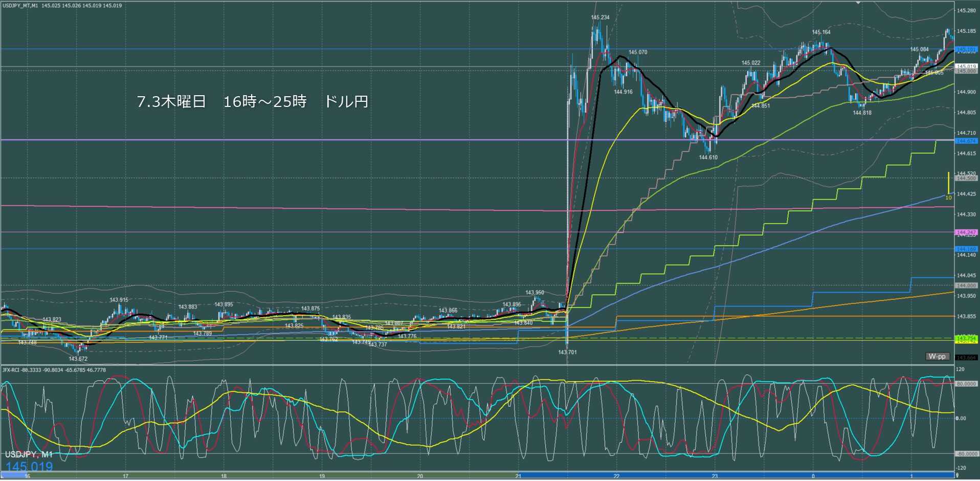Select the -80.0000 RCI level tag
The height and width of the screenshot is (481, 980).
tap(966, 454)
